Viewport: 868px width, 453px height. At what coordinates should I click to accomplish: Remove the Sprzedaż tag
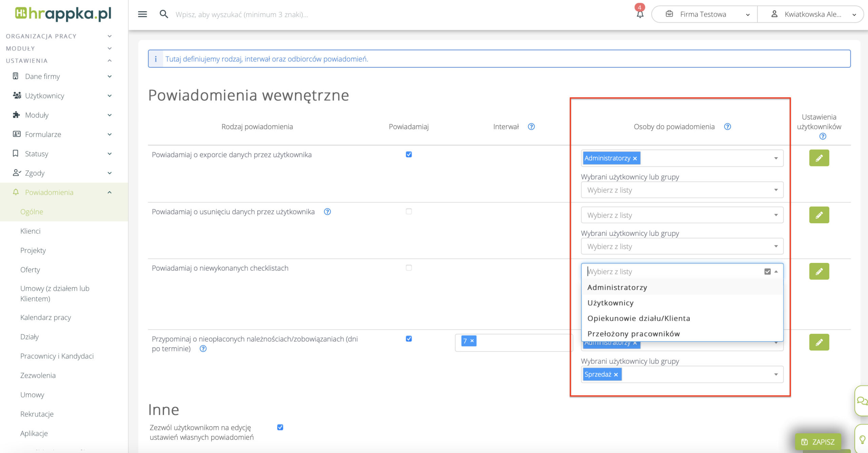(x=616, y=374)
